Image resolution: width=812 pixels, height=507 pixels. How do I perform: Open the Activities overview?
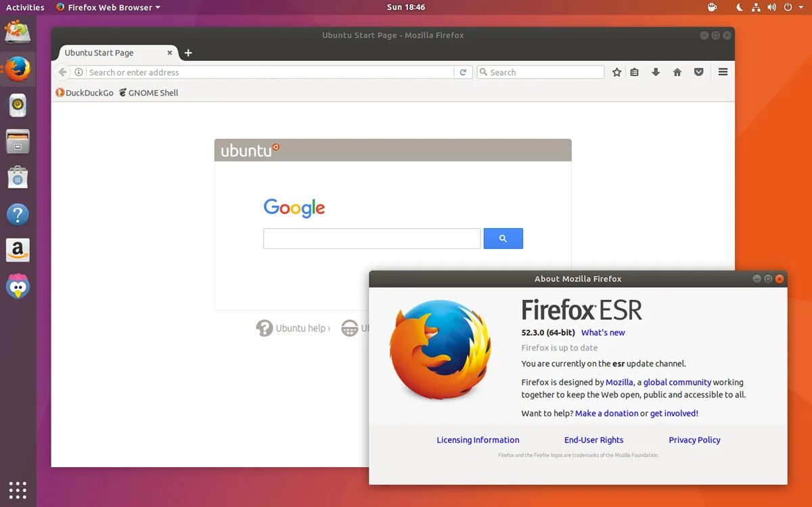[x=25, y=7]
